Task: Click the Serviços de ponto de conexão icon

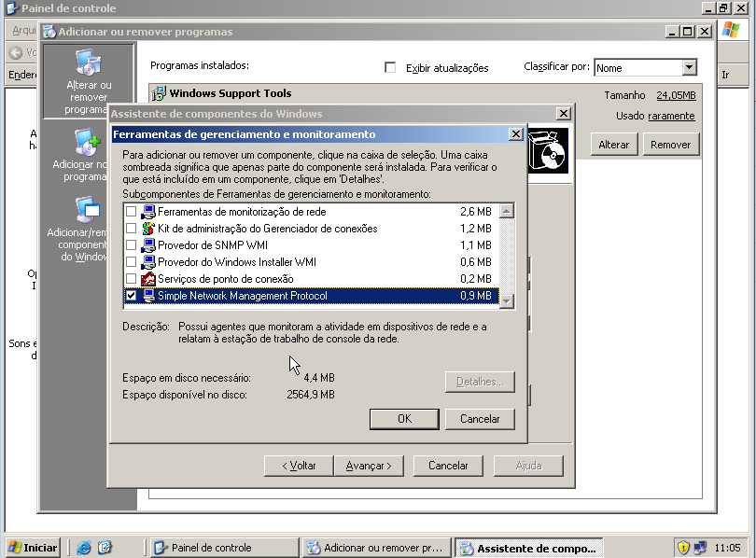Action: coord(147,279)
